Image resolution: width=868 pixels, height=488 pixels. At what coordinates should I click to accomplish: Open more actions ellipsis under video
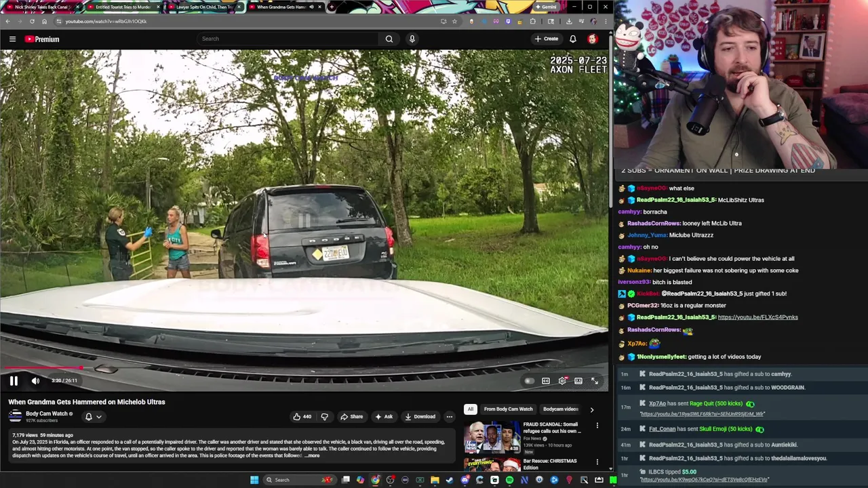pos(449,417)
